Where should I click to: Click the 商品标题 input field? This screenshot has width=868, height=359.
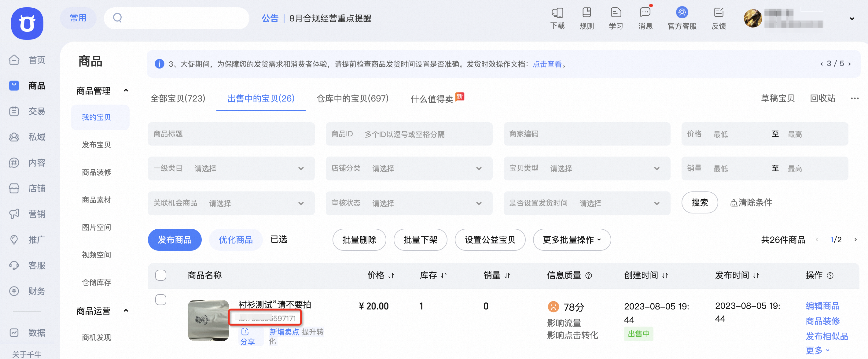coord(231,134)
